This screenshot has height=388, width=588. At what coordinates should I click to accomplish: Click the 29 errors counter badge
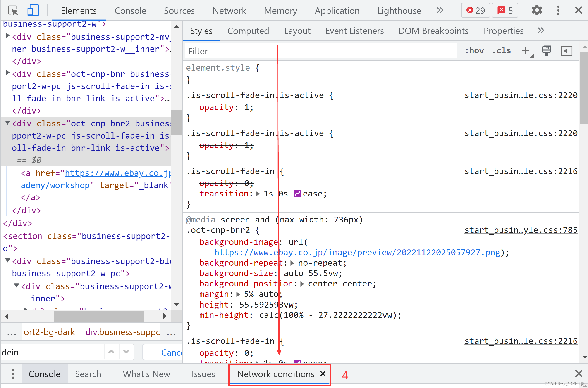pos(475,10)
